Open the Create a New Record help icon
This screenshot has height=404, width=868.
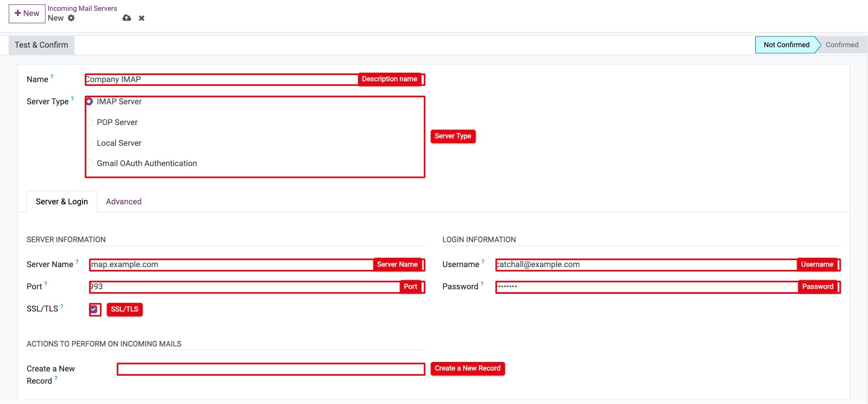coord(56,378)
